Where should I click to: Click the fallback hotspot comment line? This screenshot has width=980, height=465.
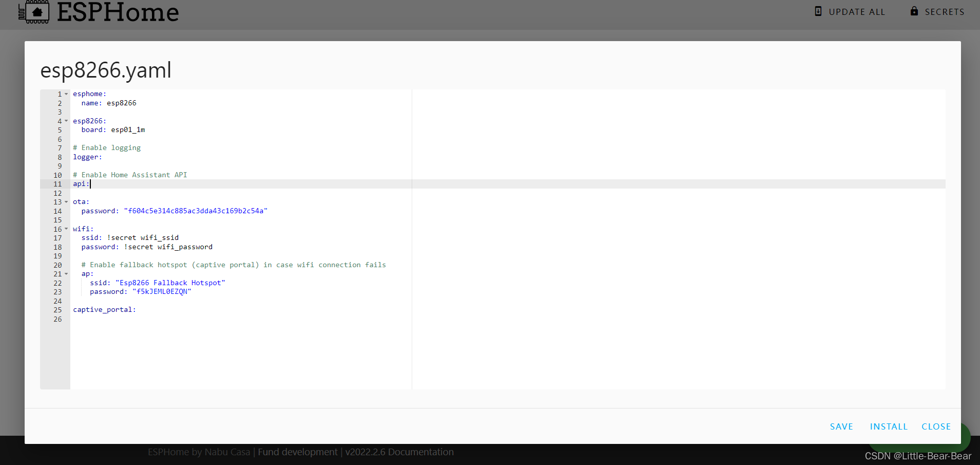234,265
